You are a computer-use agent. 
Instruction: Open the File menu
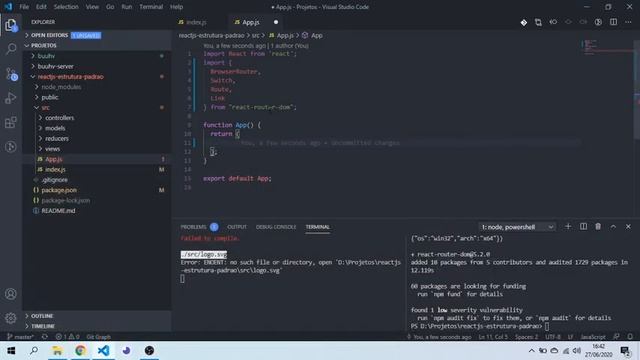point(24,7)
